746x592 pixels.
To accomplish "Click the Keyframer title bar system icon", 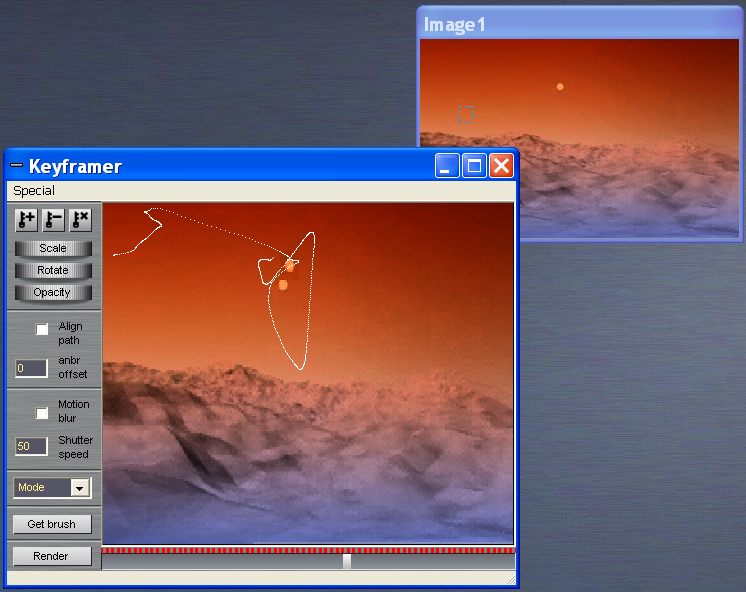I will [x=16, y=166].
